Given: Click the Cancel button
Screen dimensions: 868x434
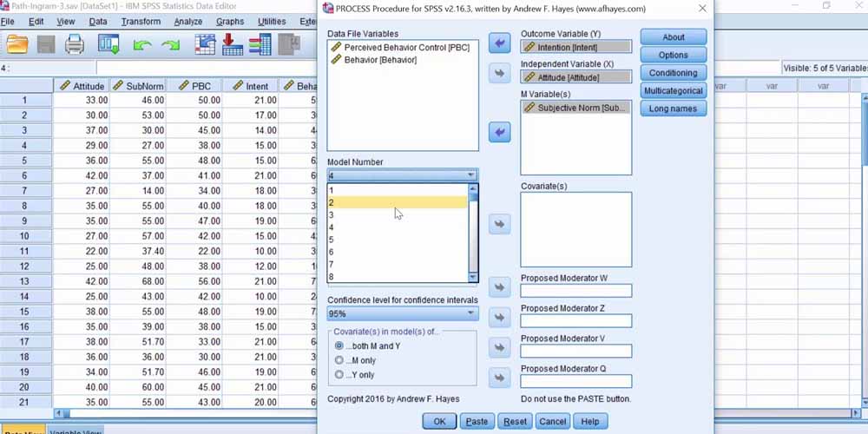Looking at the screenshot, I should (552, 421).
